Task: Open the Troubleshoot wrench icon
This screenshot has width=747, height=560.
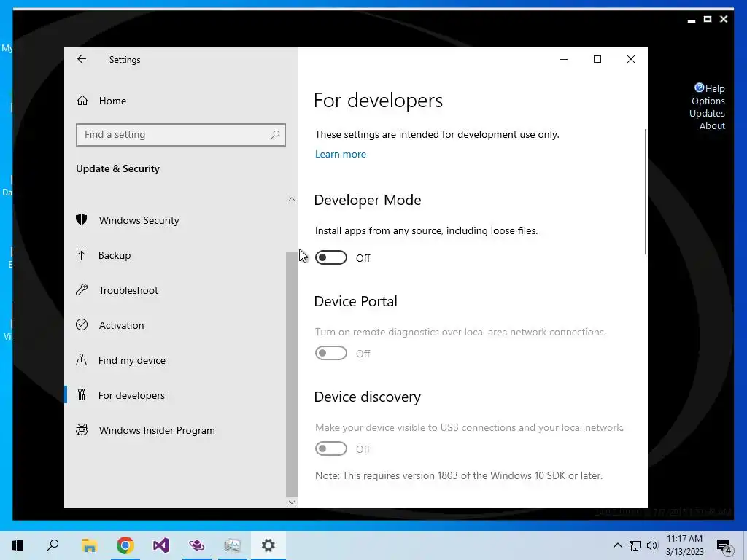Action: coord(82,289)
